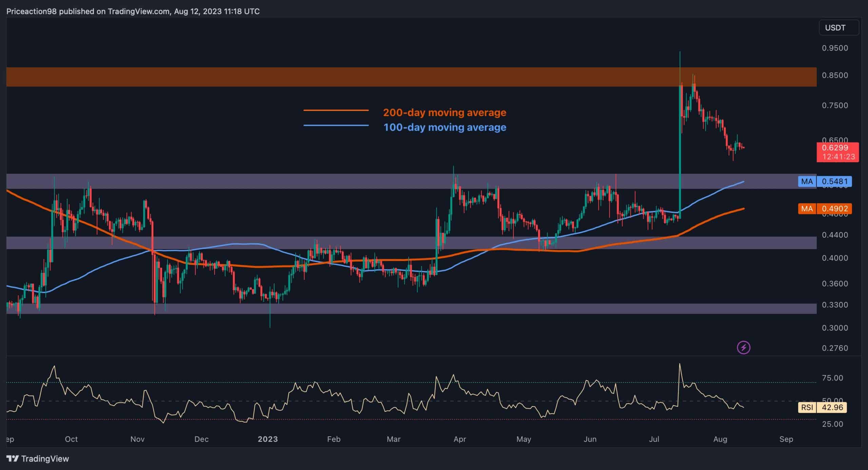Select the blue MA 0.5481 label
Screen dimensions: 868x470
(825, 182)
